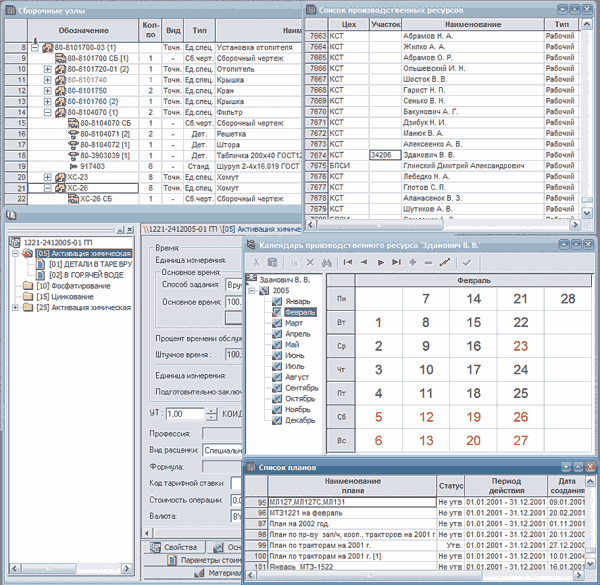600x585 pixels.
Task: Click the plus Add record icon in calendar toolbar
Action: pos(412,262)
